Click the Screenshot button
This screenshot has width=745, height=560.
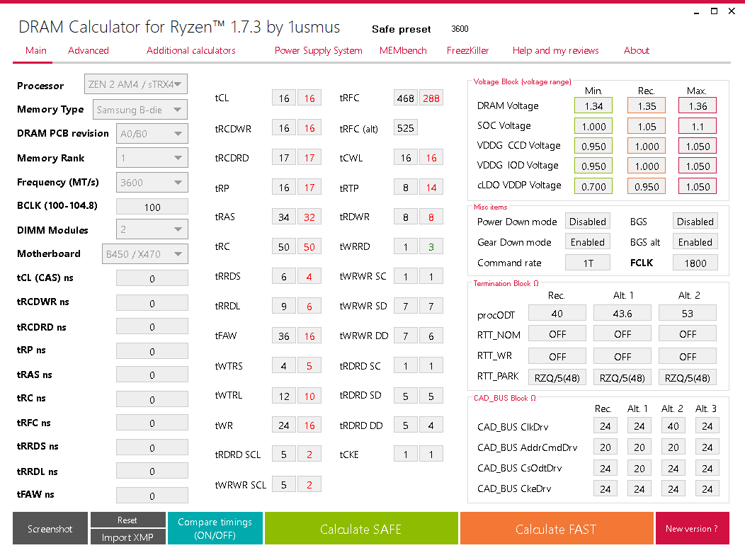[50, 528]
